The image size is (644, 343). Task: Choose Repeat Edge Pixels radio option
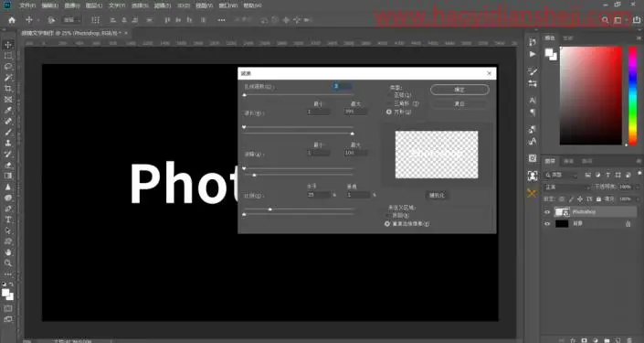(x=387, y=224)
